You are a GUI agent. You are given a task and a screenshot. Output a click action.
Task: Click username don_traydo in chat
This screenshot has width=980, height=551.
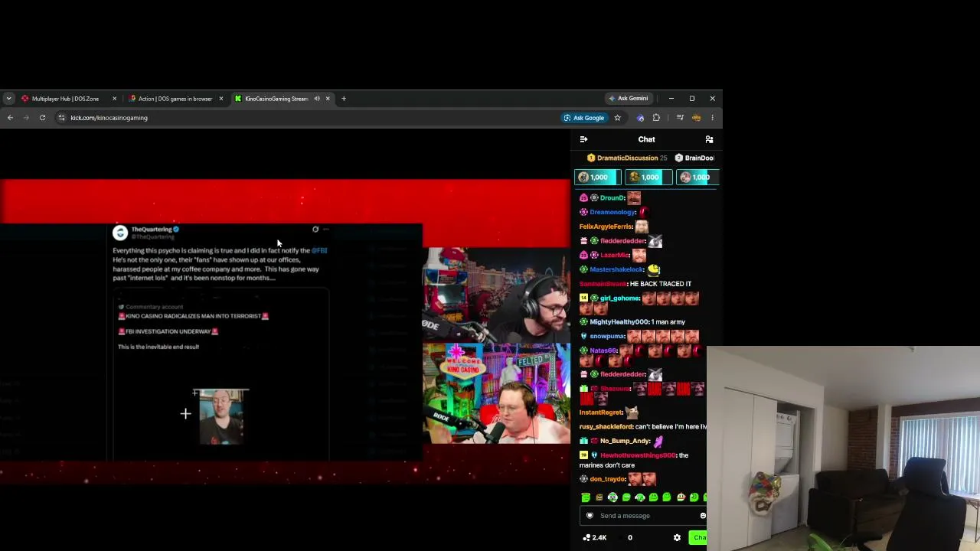(x=608, y=480)
